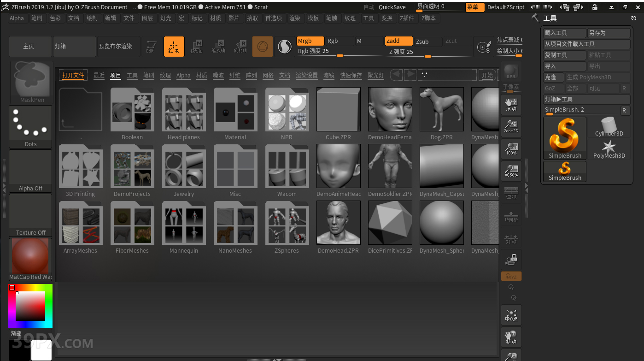Open the 笔刷 (Brush) menu
644x361 pixels.
coord(37,18)
